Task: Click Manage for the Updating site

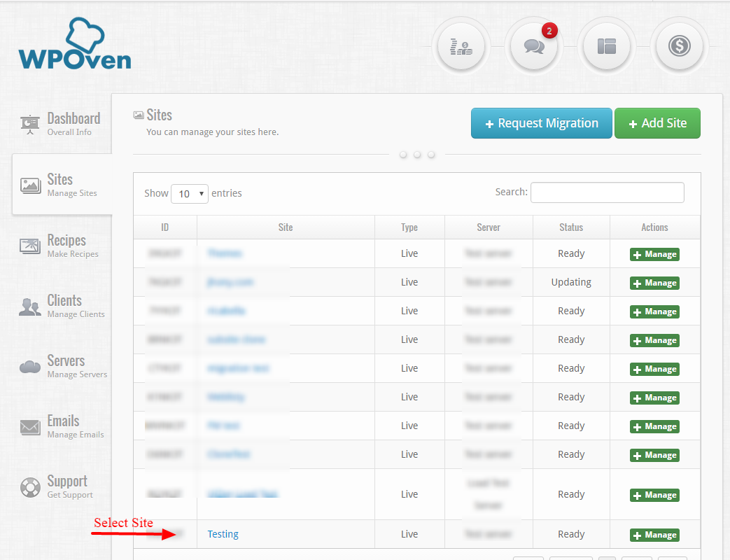Action: click(x=654, y=283)
